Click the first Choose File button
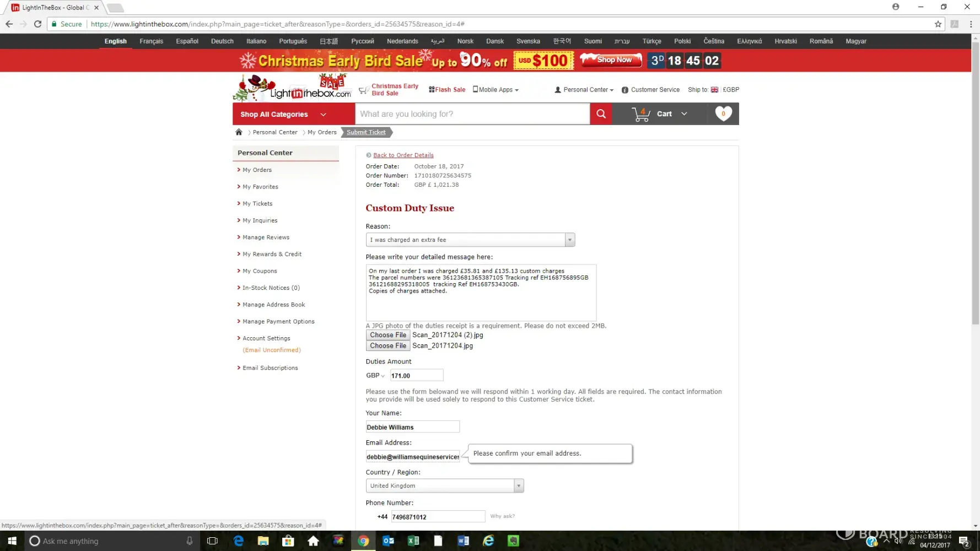980x551 pixels. (388, 335)
